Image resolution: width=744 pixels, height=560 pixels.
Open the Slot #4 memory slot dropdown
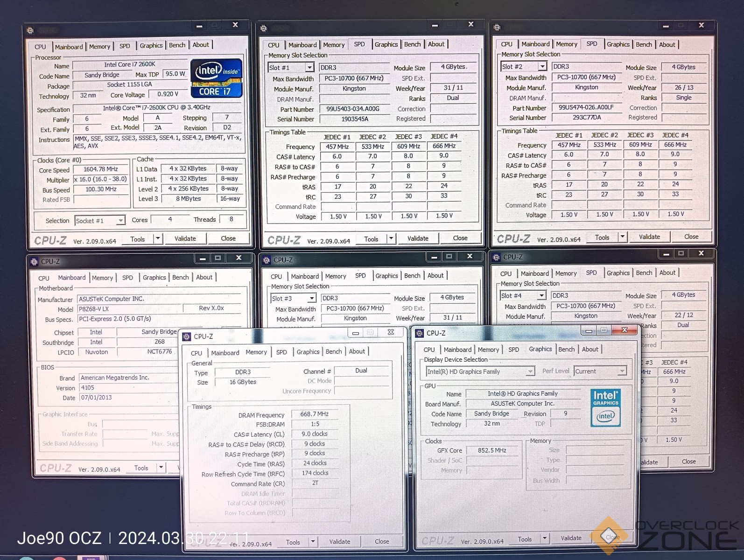pyautogui.click(x=541, y=295)
